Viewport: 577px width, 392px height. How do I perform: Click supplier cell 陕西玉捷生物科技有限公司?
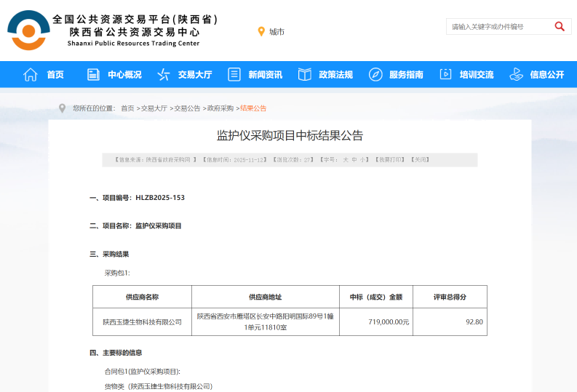coord(142,322)
